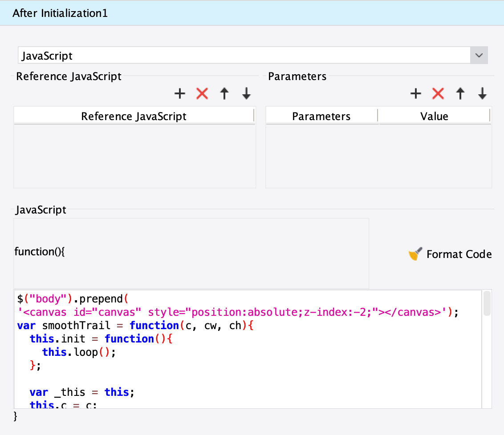The image size is (504, 435).
Task: Move selected parameter down
Action: (482, 94)
